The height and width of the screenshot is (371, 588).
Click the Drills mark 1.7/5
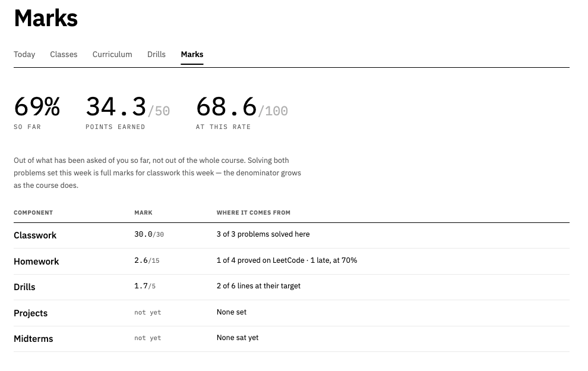point(145,286)
